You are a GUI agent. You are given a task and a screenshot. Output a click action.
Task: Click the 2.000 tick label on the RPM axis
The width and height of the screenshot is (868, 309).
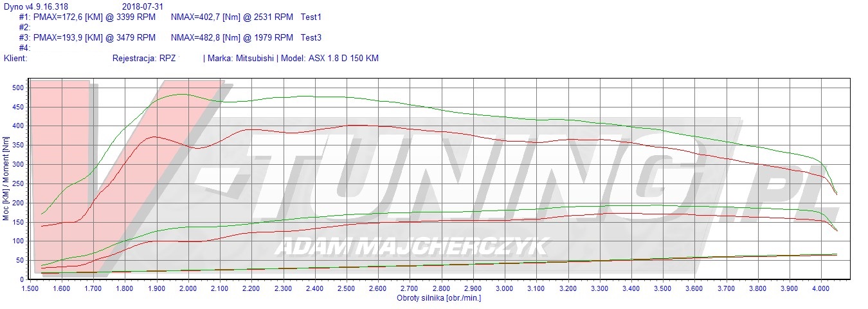tap(188, 289)
